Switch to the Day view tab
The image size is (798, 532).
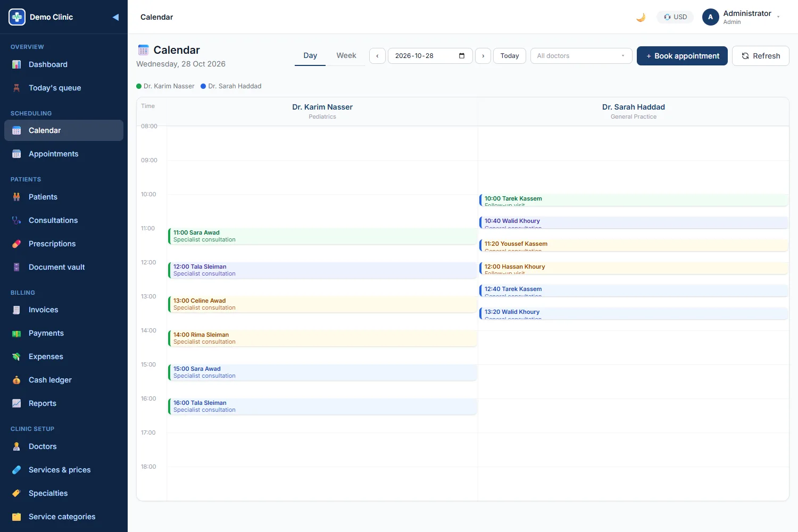click(x=310, y=56)
